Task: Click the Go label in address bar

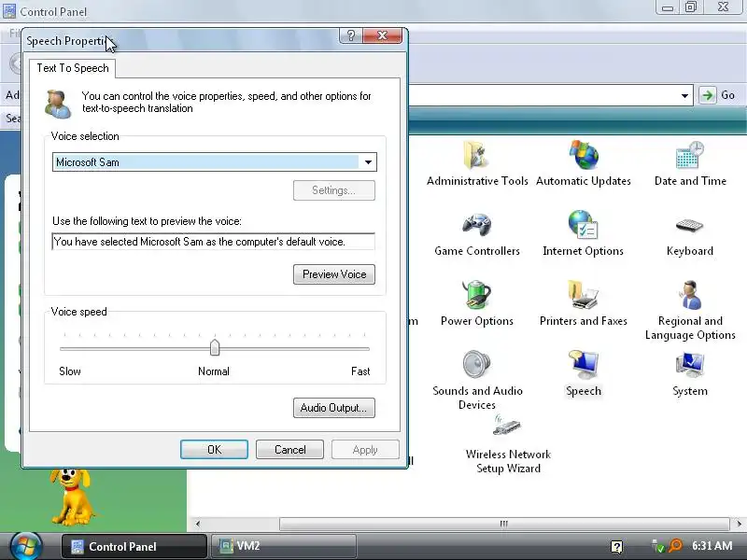Action: click(727, 95)
